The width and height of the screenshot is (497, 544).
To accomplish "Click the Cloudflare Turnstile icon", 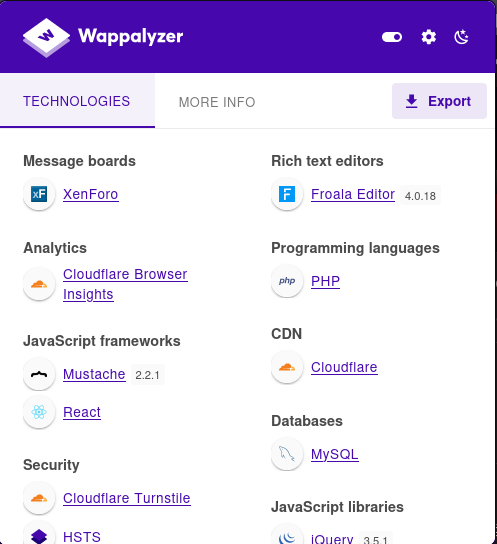I will 39,498.
